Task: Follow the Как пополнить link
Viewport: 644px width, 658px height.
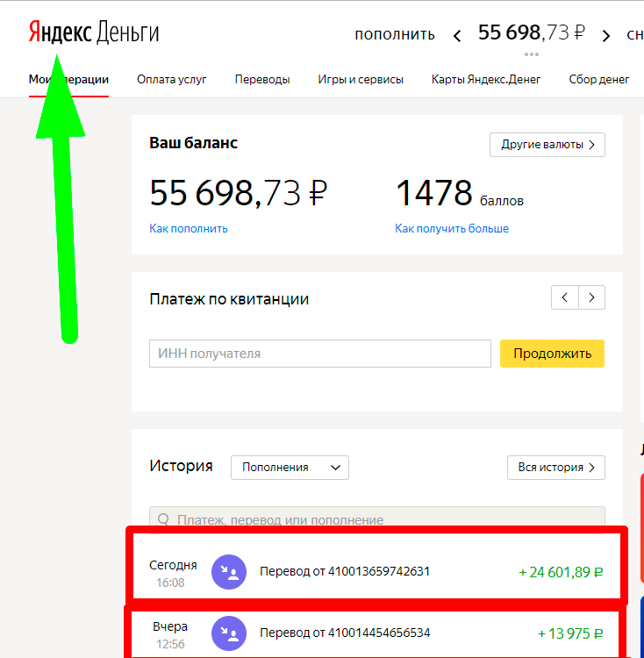Action: [189, 229]
